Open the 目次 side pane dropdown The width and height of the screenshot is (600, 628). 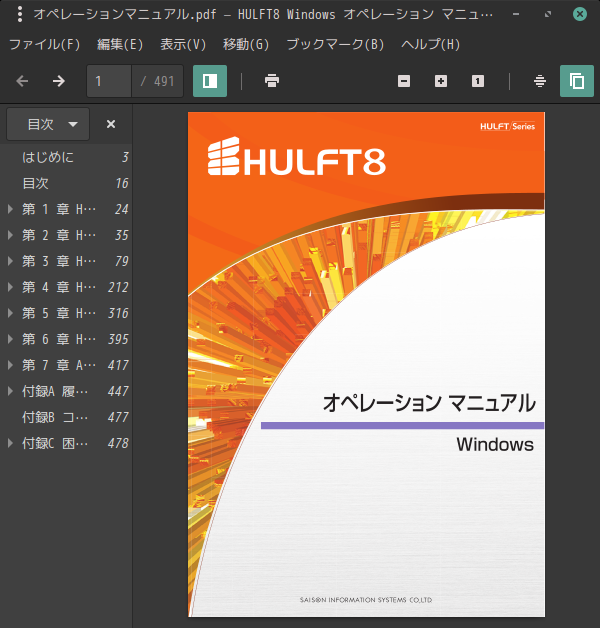click(x=48, y=124)
